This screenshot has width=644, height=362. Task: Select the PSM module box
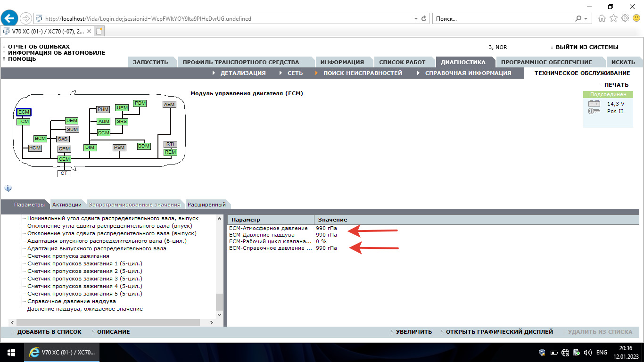click(x=119, y=148)
